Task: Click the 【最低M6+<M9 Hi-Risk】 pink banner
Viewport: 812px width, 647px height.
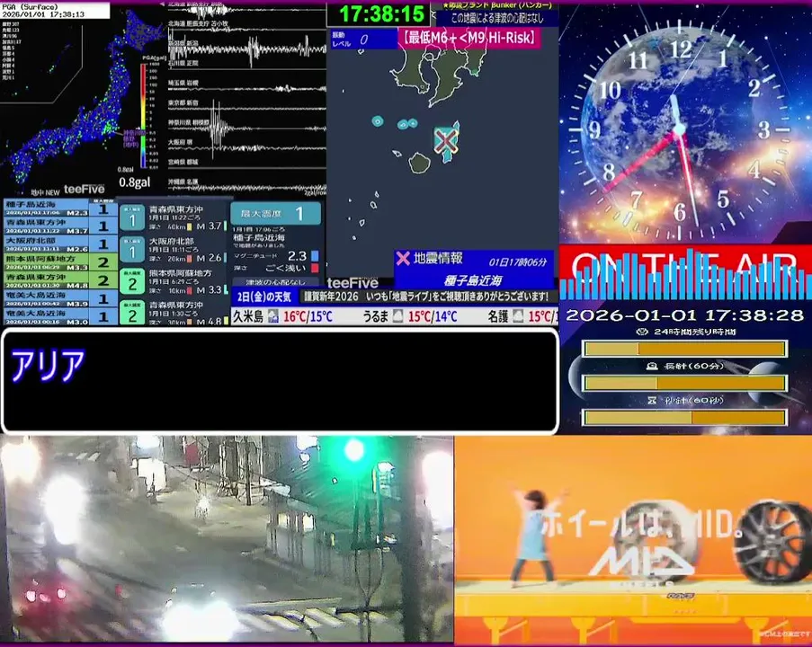Action: [469, 38]
